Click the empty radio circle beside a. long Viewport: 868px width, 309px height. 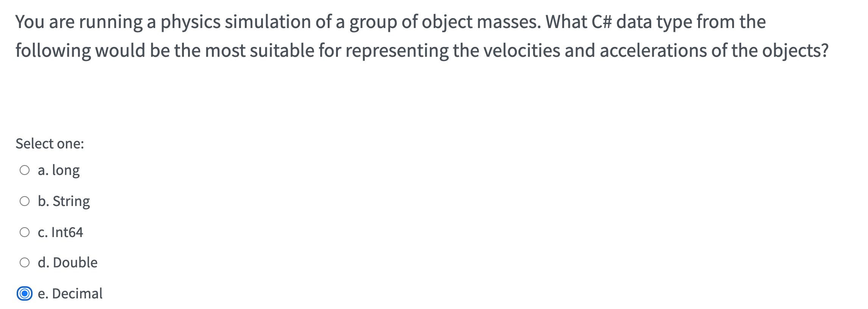tap(25, 170)
